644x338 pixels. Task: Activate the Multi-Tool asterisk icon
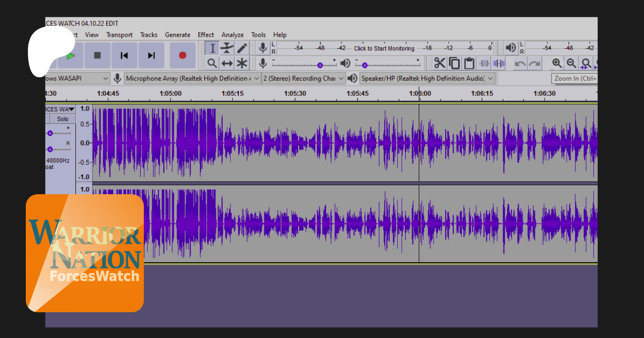[x=242, y=64]
